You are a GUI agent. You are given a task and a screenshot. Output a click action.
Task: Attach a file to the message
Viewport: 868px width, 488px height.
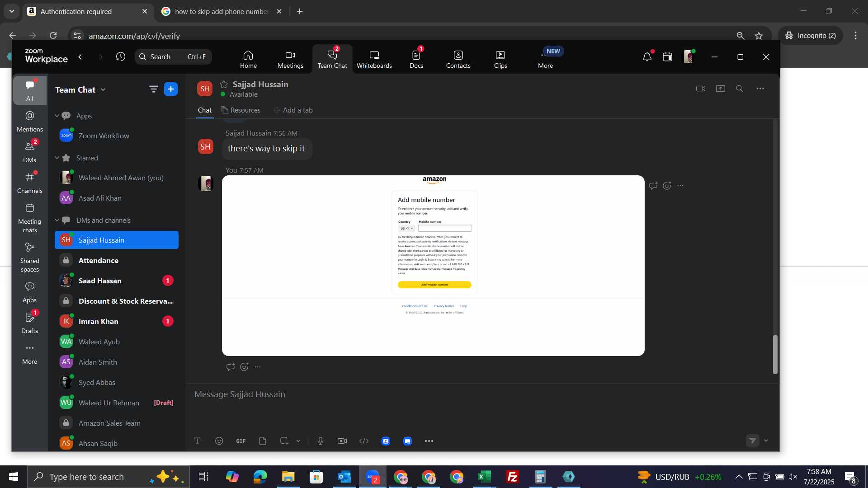(x=262, y=441)
